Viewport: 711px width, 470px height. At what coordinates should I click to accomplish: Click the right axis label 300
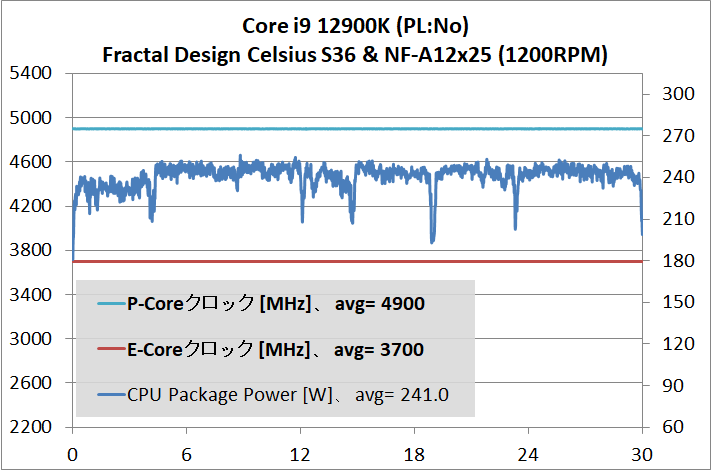pos(678,94)
